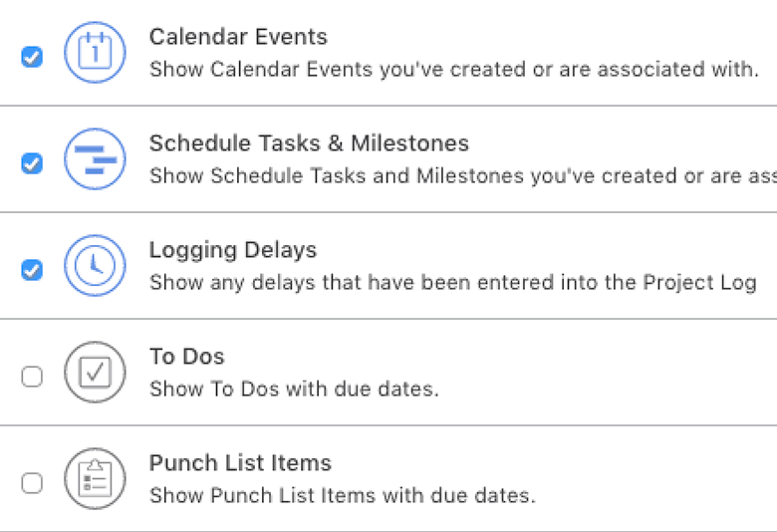Image resolution: width=777 pixels, height=532 pixels.
Task: Click the 'Show Punch List Items with due dates' text
Action: (342, 495)
